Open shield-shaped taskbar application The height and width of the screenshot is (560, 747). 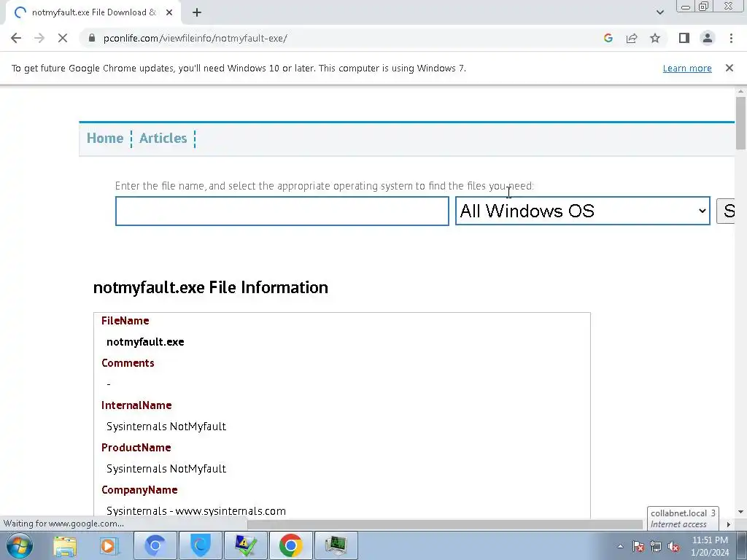(200, 545)
